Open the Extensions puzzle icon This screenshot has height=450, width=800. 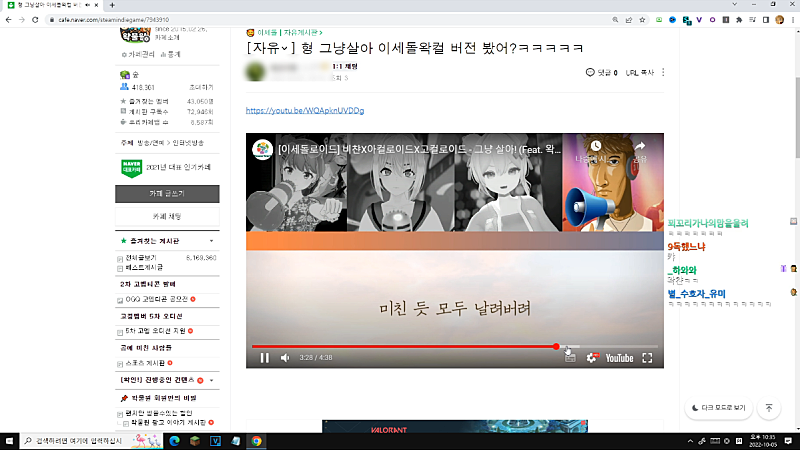click(x=739, y=20)
